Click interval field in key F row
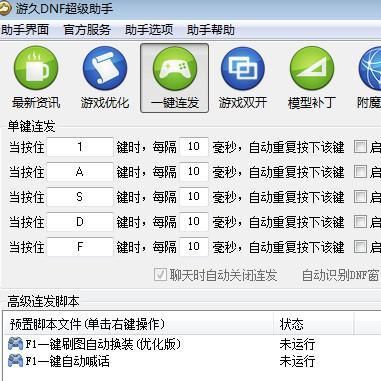This screenshot has height=381, width=381. [194, 247]
